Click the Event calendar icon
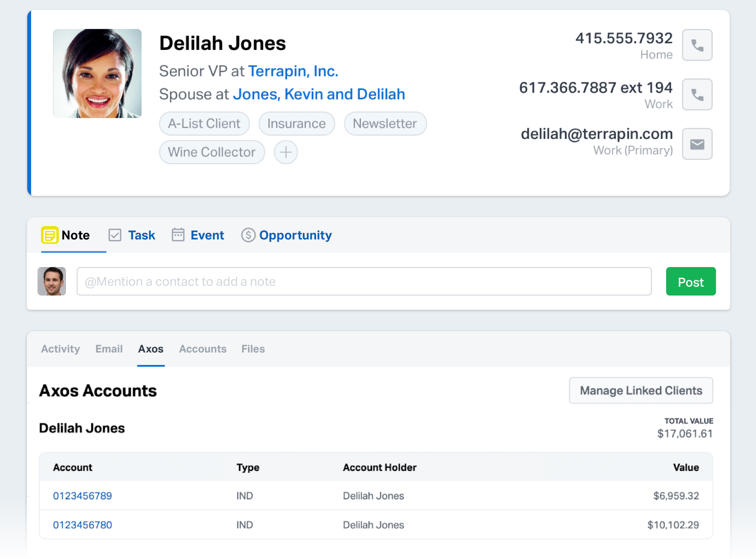Screen dimensions: 756x559 pos(178,235)
